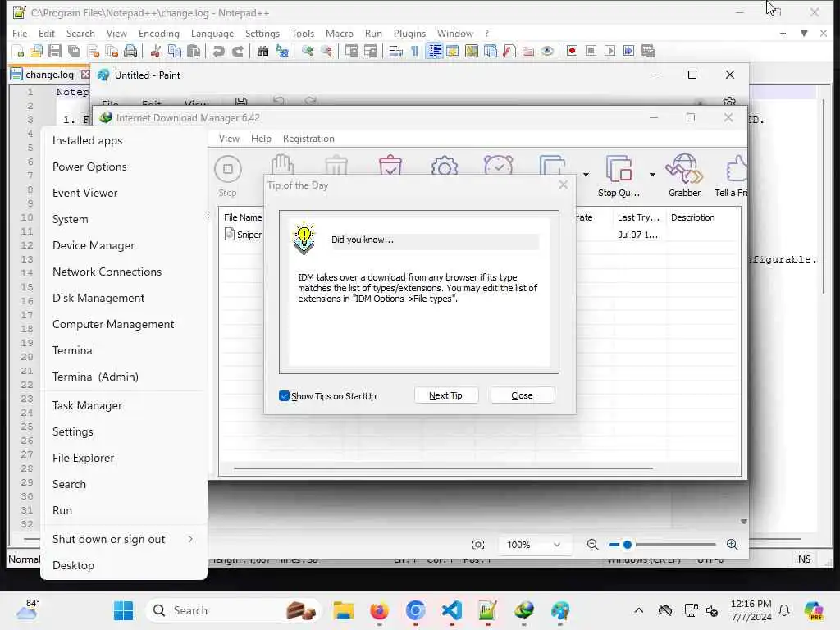Select Sniper download row in IDM
Viewport: 840px width, 630px height.
coord(243,235)
